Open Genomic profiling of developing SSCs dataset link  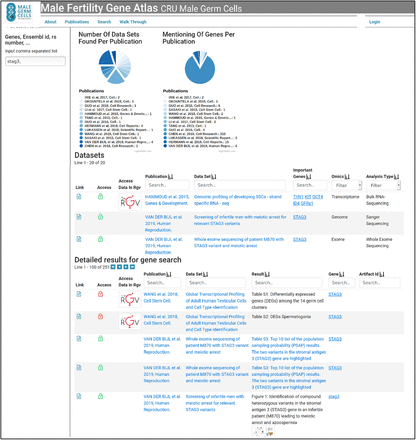pos(238,200)
